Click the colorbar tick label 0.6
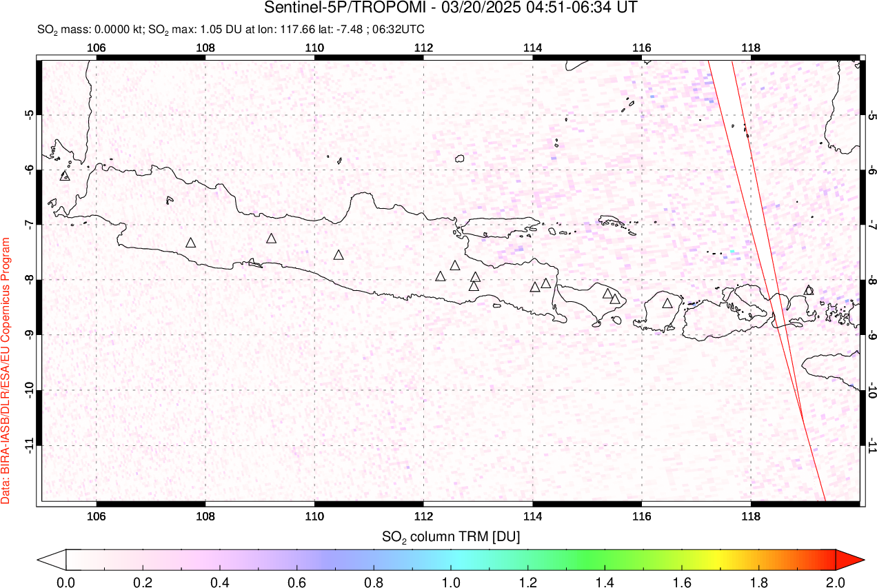The width and height of the screenshot is (877, 588). point(297,581)
